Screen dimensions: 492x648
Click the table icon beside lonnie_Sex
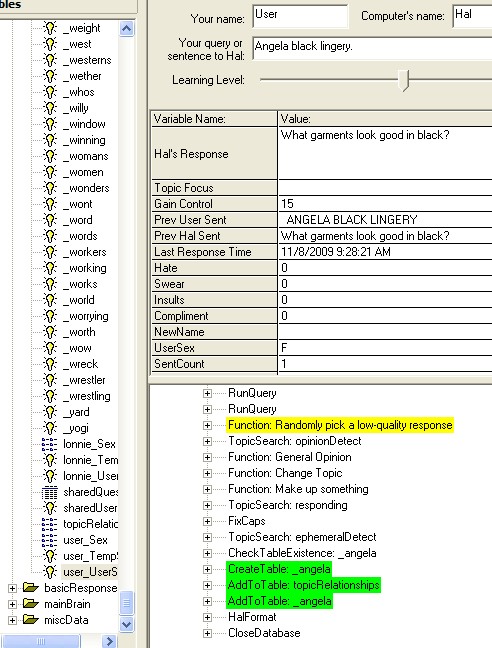click(x=50, y=444)
